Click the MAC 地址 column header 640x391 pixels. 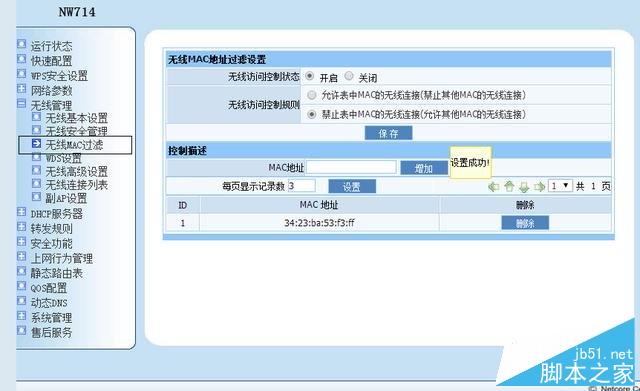pyautogui.click(x=319, y=205)
